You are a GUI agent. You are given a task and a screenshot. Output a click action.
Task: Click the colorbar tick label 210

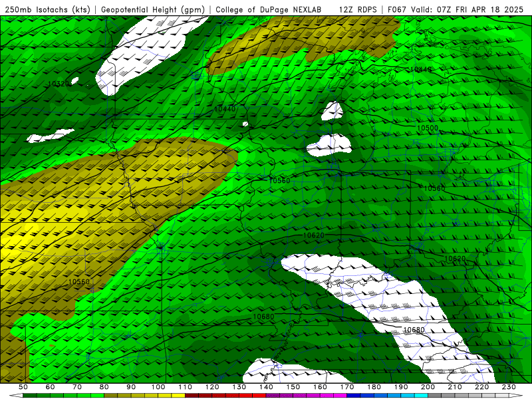[x=455, y=387]
